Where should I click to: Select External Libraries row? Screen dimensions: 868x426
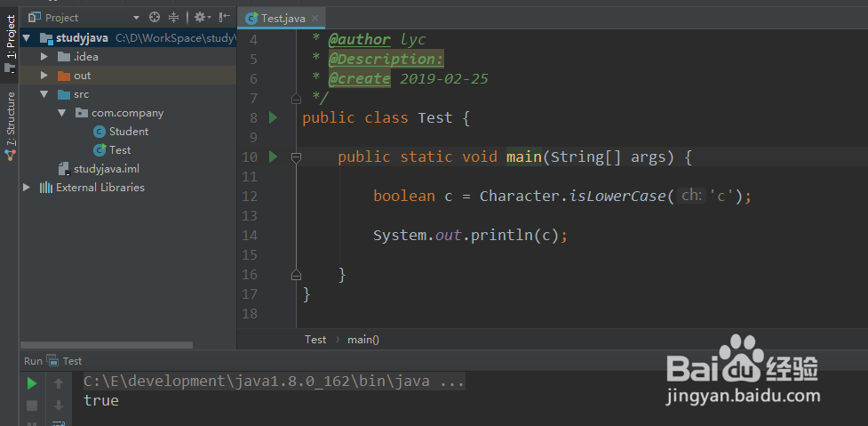coord(129,188)
